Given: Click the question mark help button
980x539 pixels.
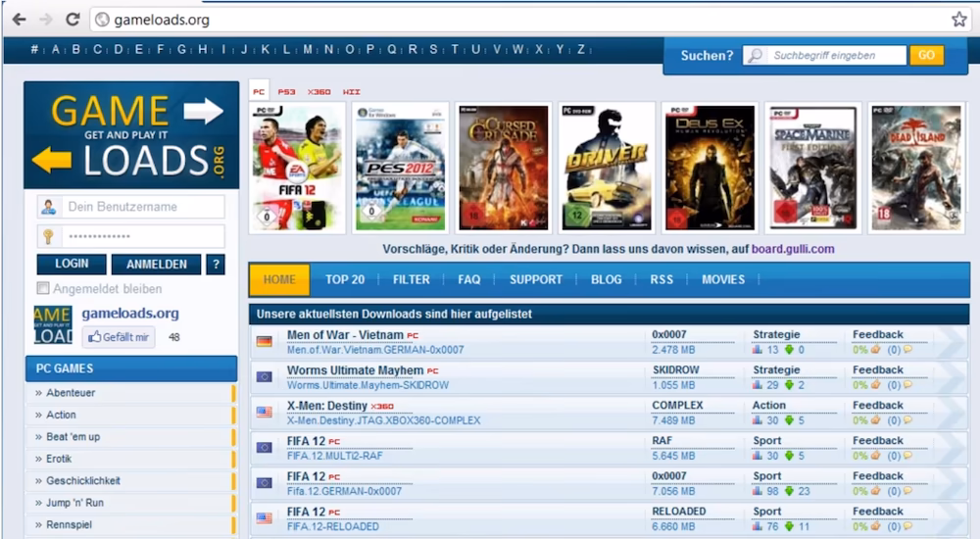Looking at the screenshot, I should (216, 265).
